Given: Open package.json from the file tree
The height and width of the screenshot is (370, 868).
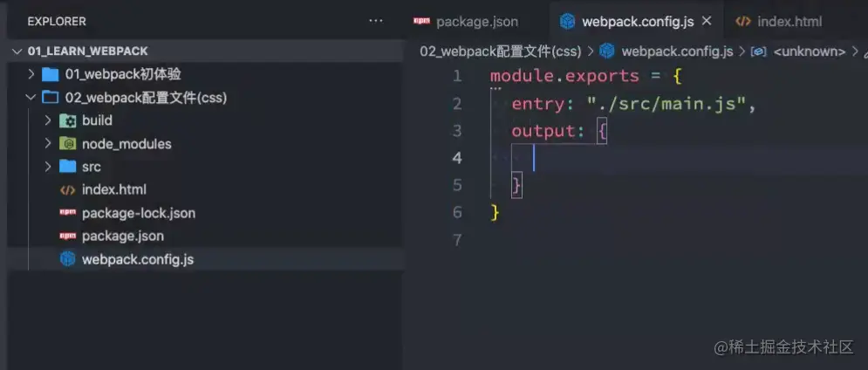Looking at the screenshot, I should (123, 236).
